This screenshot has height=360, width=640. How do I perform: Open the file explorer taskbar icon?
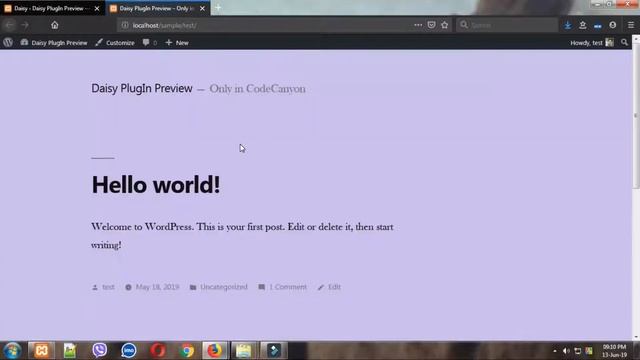tap(244, 351)
